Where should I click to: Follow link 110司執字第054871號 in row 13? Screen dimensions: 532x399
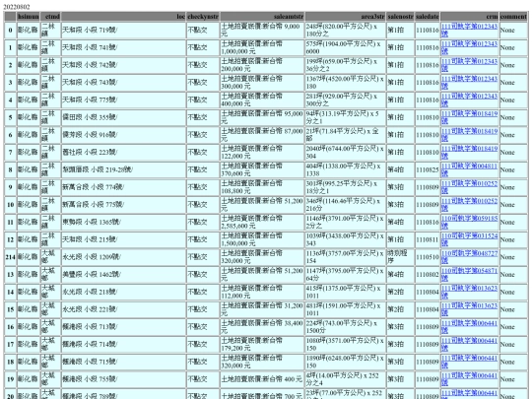(469, 275)
